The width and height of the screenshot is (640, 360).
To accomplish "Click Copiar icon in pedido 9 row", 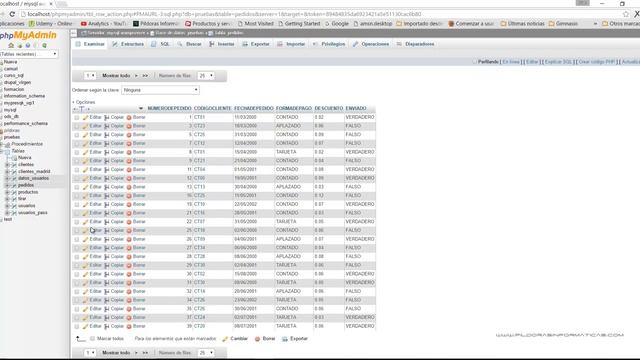I will tap(107, 161).
